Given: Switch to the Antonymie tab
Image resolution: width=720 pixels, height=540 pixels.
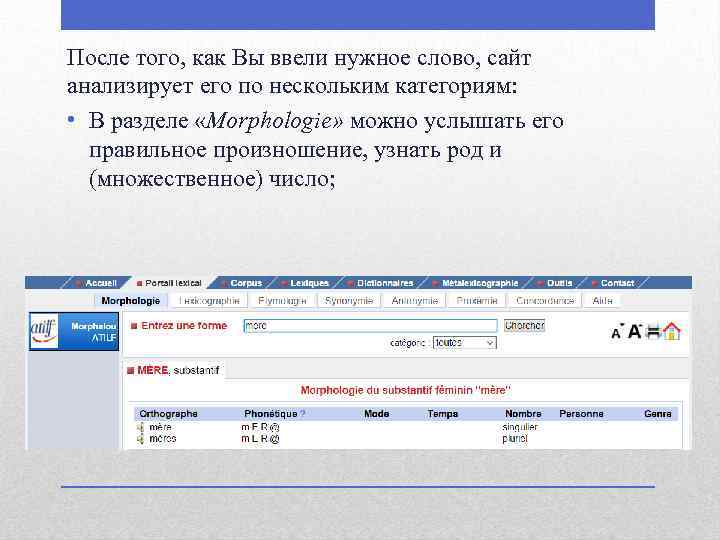Looking at the screenshot, I should (415, 301).
